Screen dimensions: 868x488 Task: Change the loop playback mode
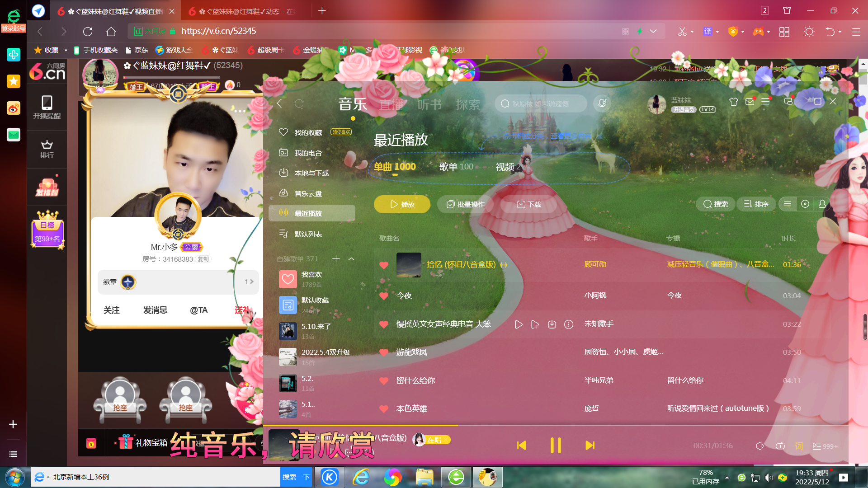coord(780,446)
